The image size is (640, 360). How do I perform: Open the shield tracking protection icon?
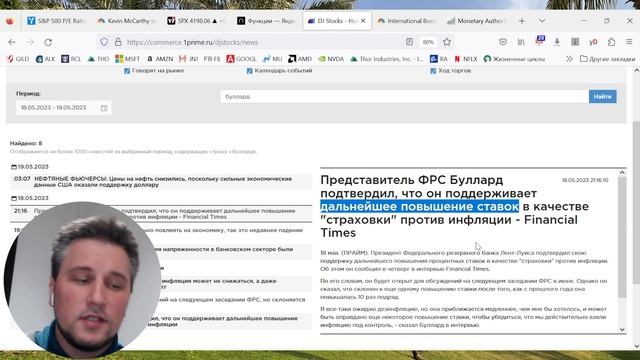(104, 42)
